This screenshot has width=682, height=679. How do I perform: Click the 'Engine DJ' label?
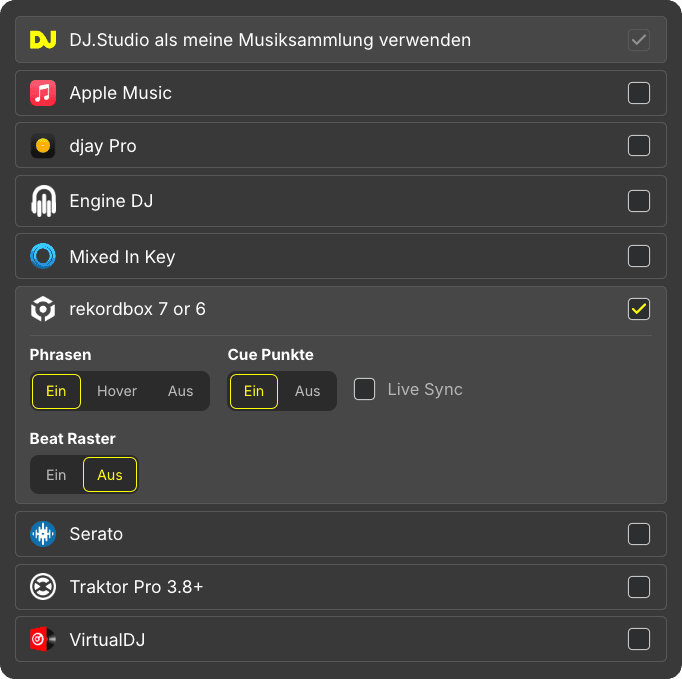[x=111, y=201]
